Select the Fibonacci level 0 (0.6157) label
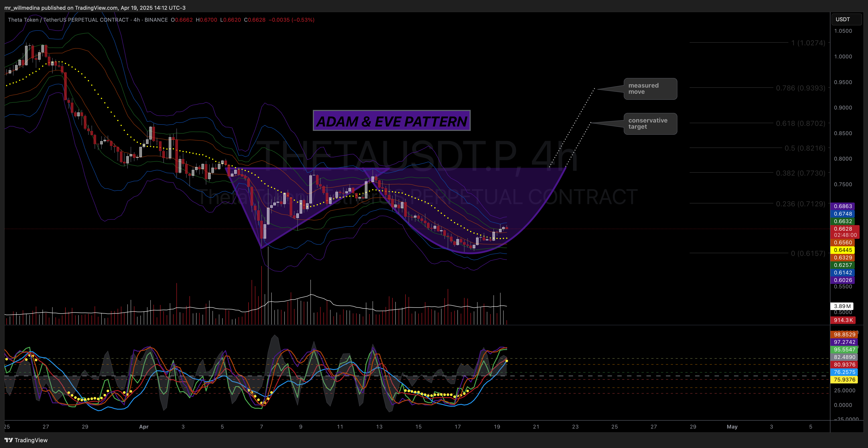 click(808, 253)
